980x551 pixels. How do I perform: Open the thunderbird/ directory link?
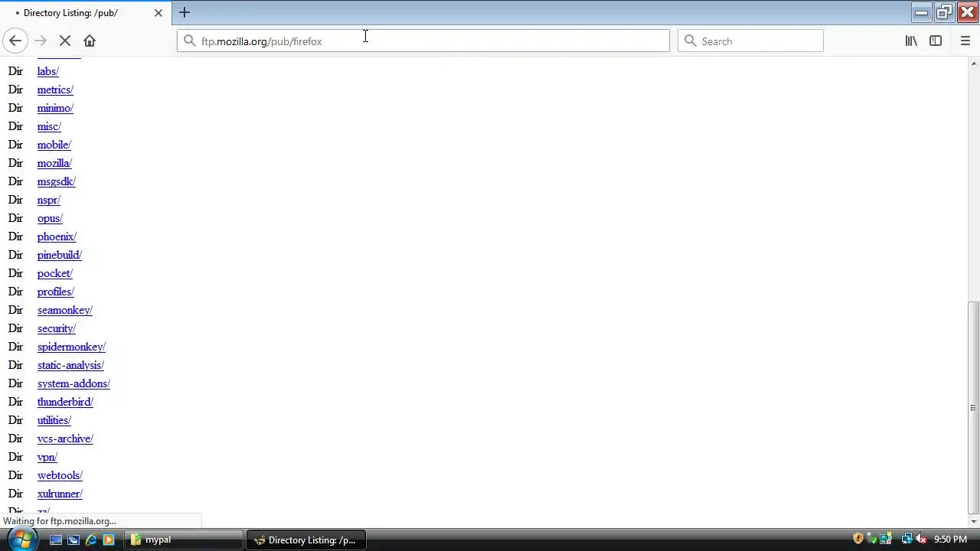pos(65,402)
